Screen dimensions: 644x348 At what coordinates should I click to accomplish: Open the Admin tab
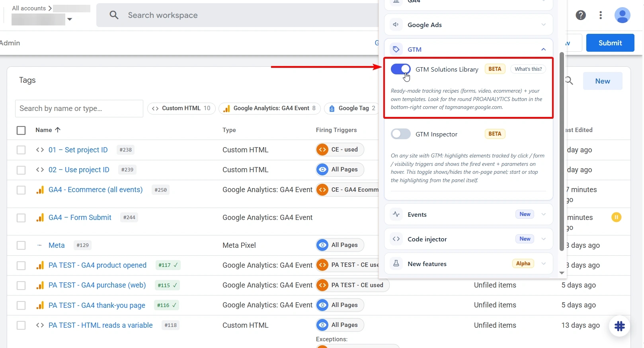click(x=10, y=43)
